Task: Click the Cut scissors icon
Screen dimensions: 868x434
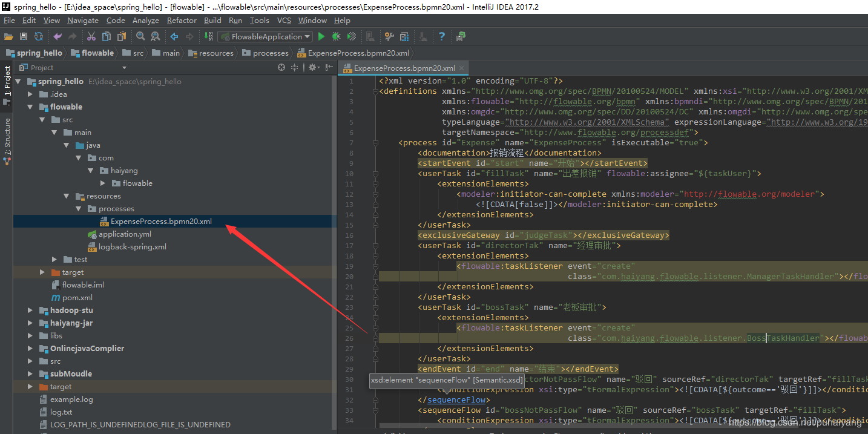Action: click(x=91, y=37)
